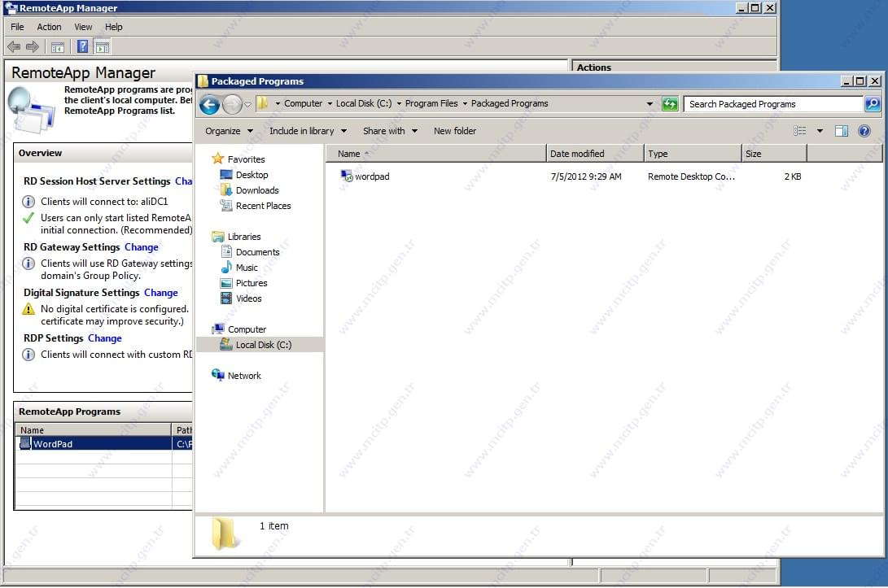Click New folder button
Screen dimensions: 888x588
tap(455, 131)
